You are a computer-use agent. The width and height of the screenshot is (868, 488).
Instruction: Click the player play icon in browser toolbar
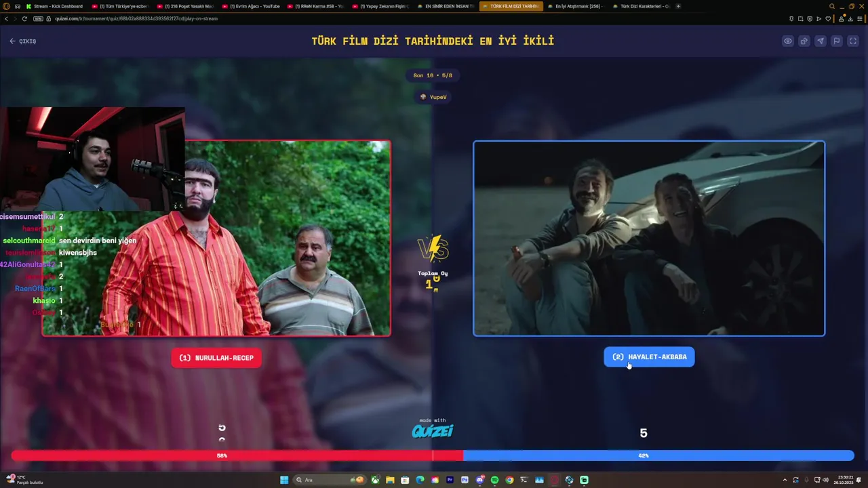tap(818, 18)
